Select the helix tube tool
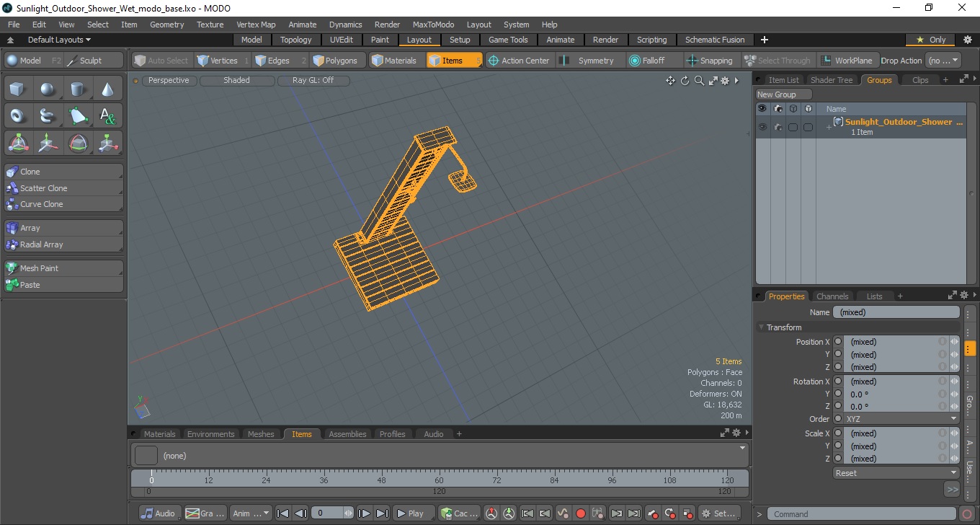The image size is (980, 525). pyautogui.click(x=48, y=116)
